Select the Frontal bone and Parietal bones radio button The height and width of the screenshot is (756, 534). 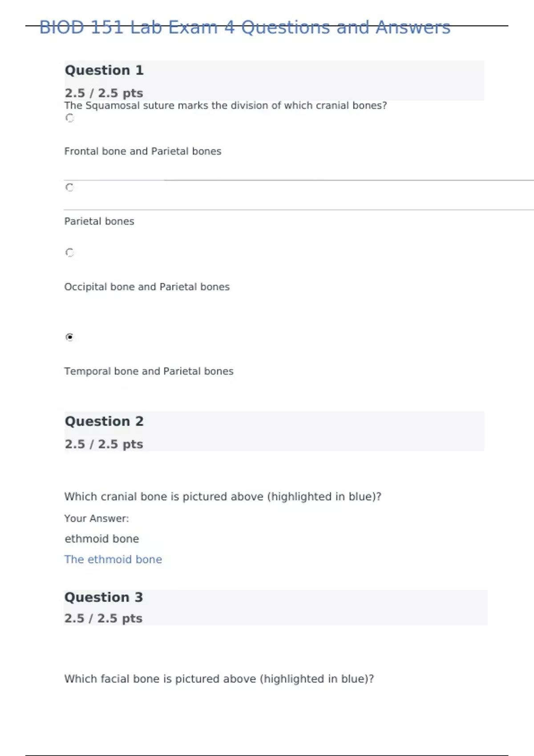[x=69, y=118]
